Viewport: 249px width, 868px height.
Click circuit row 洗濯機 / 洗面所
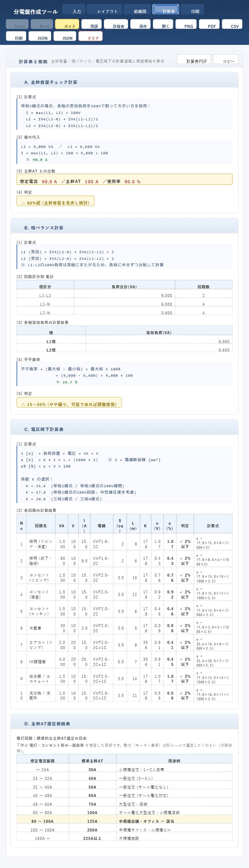pyautogui.click(x=124, y=694)
